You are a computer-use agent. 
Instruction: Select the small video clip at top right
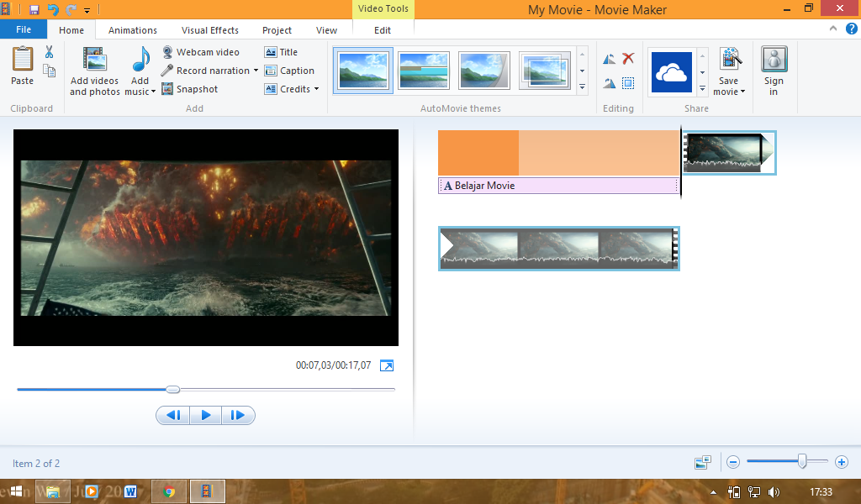coord(729,153)
